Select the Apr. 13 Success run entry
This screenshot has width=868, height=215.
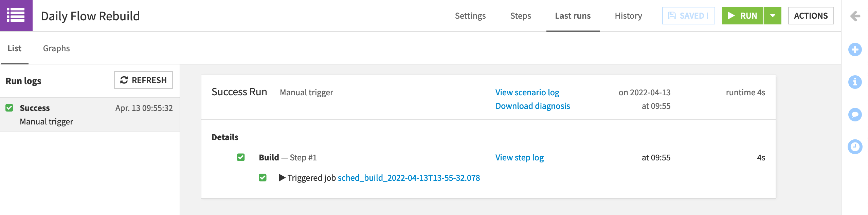click(x=90, y=115)
